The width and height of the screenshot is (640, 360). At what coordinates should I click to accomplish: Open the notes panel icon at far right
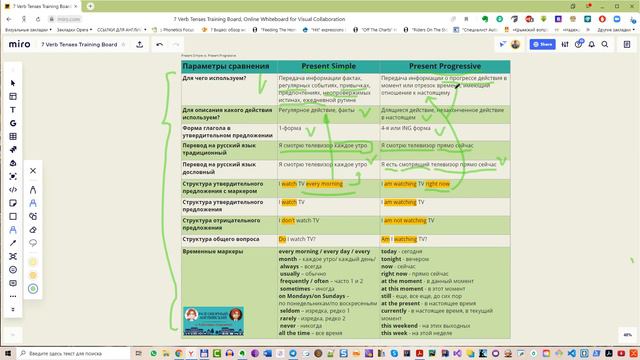(627, 44)
